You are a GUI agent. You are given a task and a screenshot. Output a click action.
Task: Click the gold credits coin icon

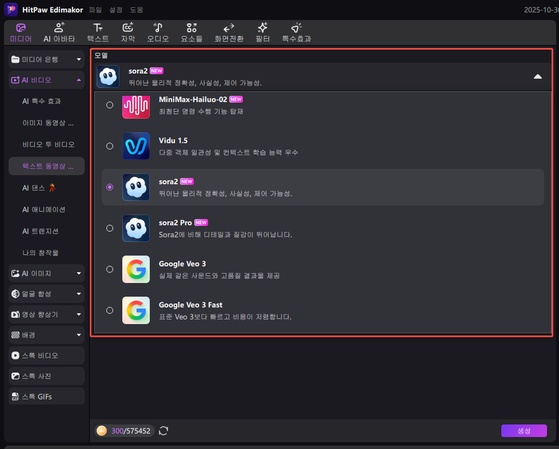point(102,430)
